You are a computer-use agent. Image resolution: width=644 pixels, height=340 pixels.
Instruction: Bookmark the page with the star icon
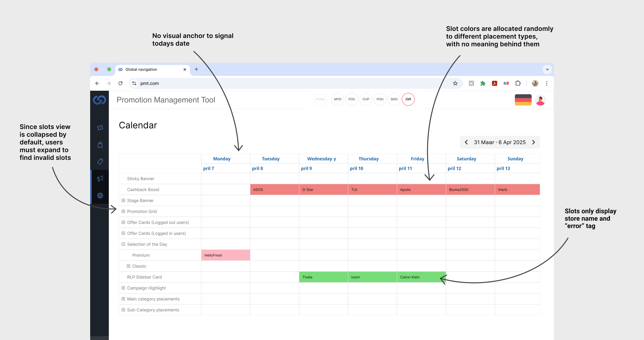point(455,83)
